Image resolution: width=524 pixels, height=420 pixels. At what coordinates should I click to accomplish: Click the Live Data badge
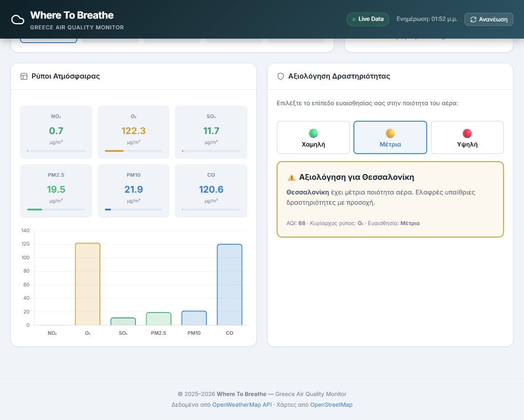point(368,20)
